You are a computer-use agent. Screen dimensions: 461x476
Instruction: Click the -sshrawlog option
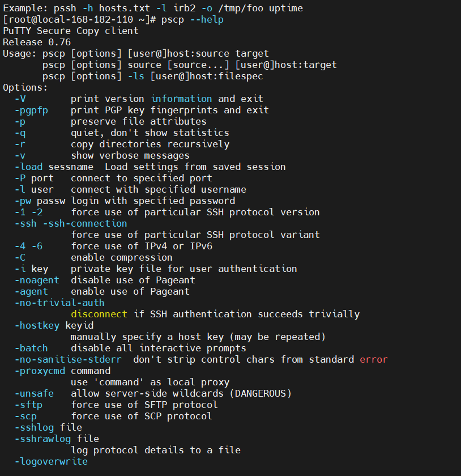[43, 439]
